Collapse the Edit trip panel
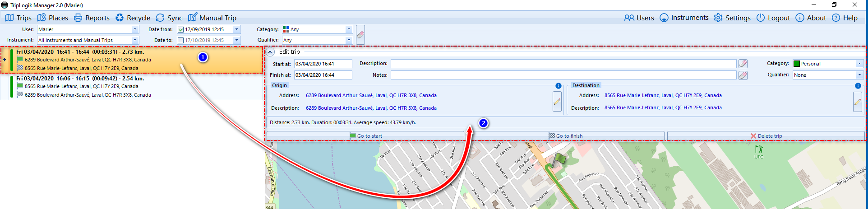The width and height of the screenshot is (868, 210). click(x=270, y=52)
